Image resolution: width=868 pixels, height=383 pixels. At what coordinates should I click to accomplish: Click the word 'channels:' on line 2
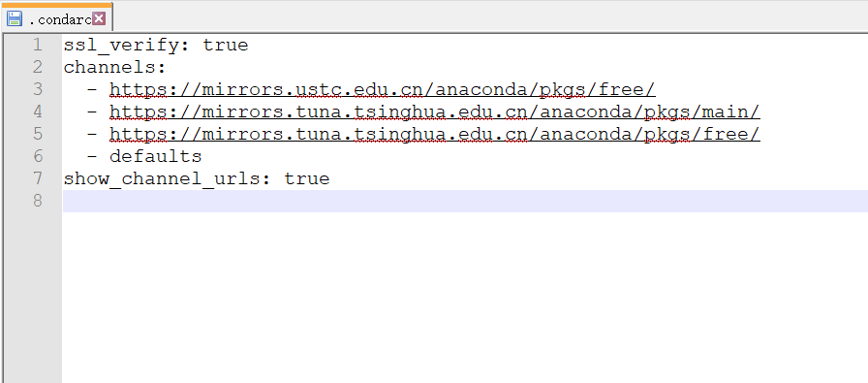click(x=115, y=68)
